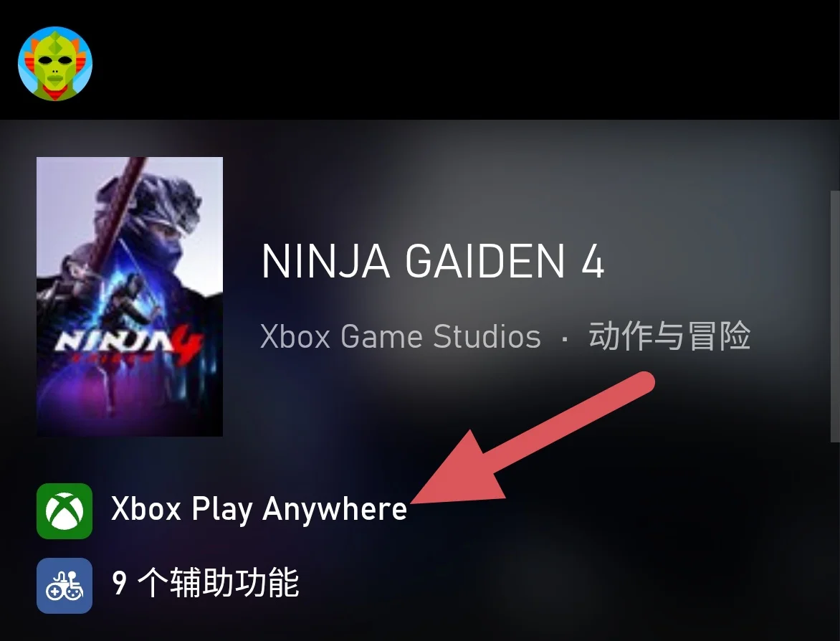Click the word GAIDEN in the title
This screenshot has height=641, width=840.
point(485,261)
